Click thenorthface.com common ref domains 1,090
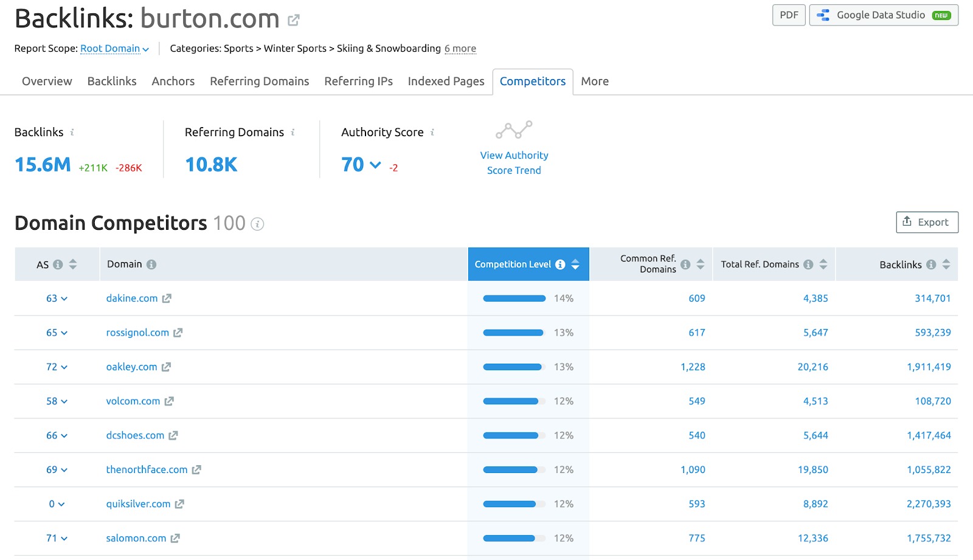973x560 pixels. click(693, 470)
